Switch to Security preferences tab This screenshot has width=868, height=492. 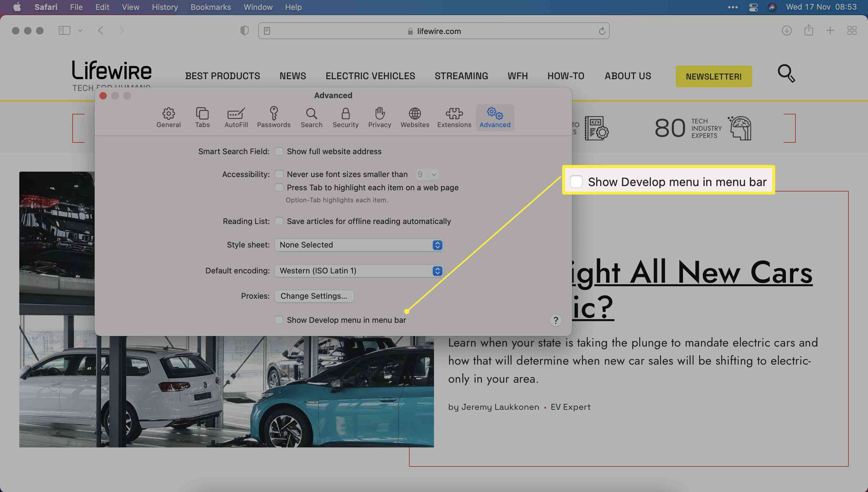point(345,117)
